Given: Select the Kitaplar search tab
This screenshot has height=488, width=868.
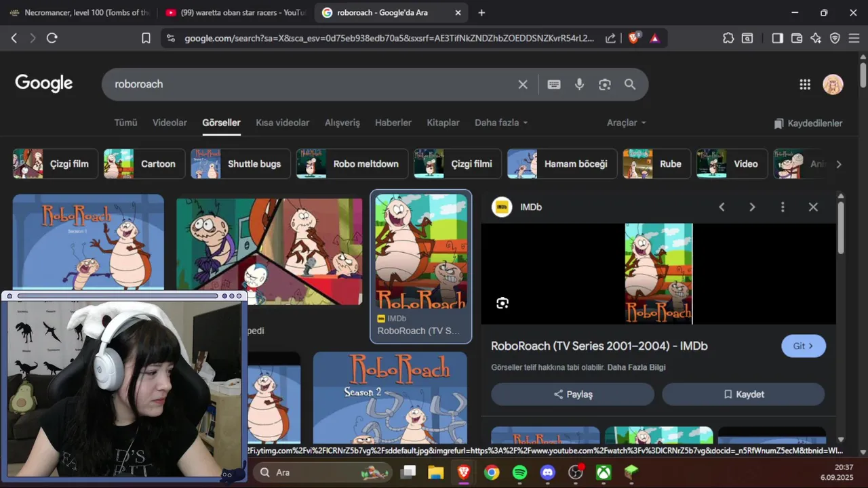Looking at the screenshot, I should (443, 123).
